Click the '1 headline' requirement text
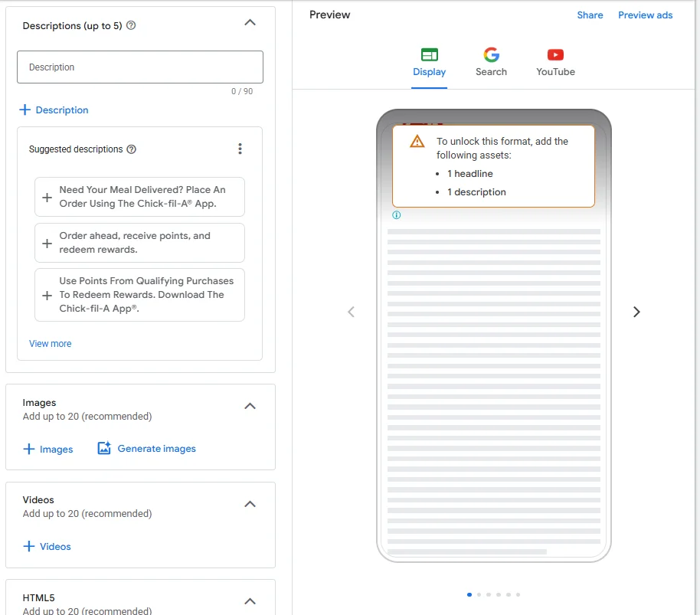700x615 pixels. pyautogui.click(x=470, y=174)
